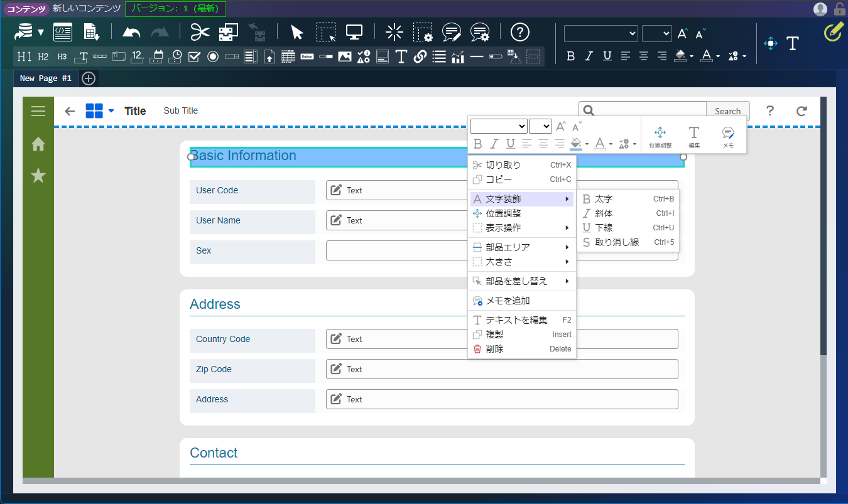Click the Search button

tap(727, 111)
